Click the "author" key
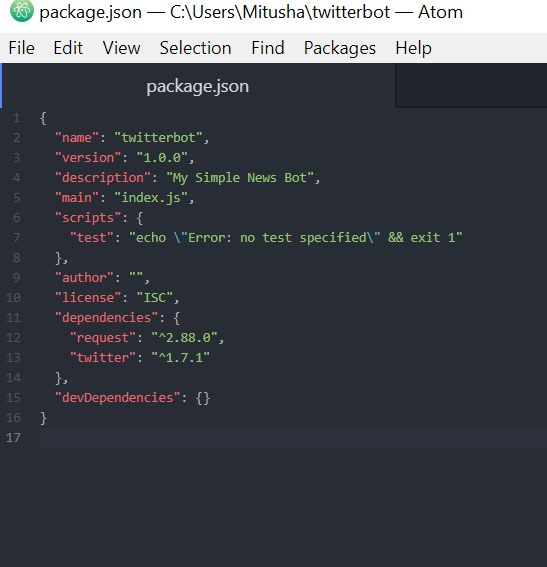The height and width of the screenshot is (567, 547). (x=84, y=278)
